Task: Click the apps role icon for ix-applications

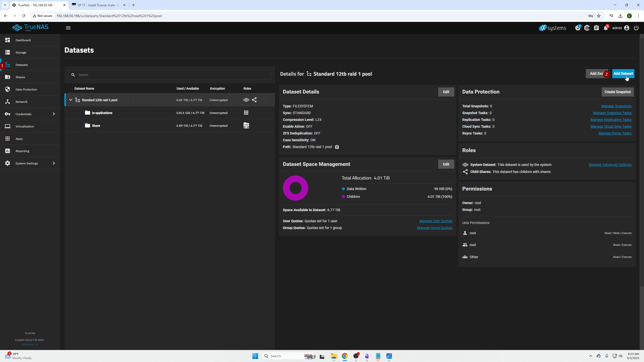Action: pyautogui.click(x=246, y=113)
